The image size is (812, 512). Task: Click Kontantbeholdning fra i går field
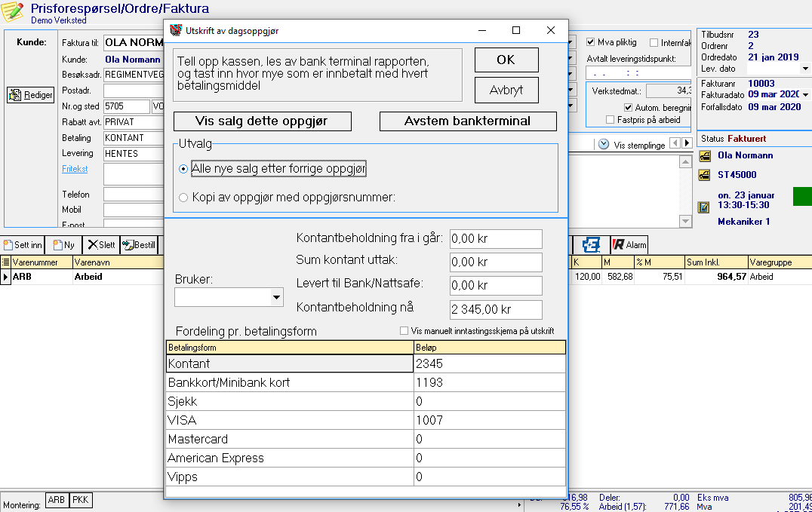click(496, 239)
